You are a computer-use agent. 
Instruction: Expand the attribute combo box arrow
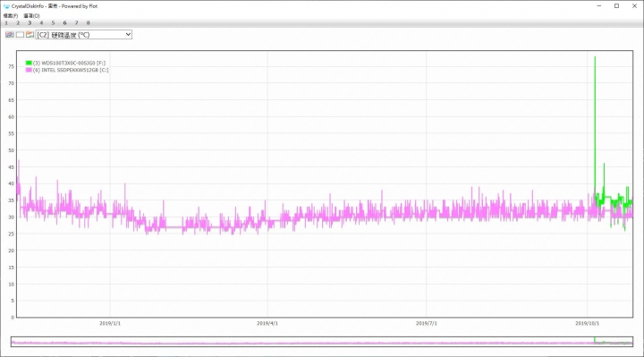click(x=128, y=35)
